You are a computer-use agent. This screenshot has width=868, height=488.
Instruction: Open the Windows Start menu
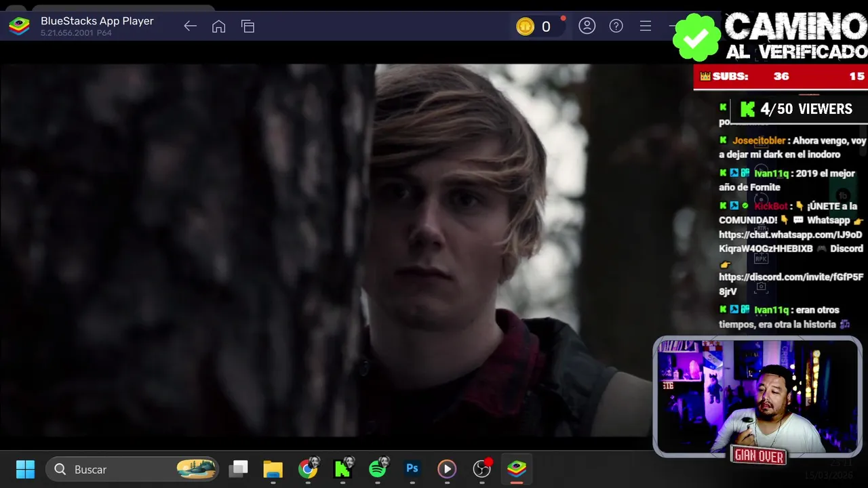pos(25,469)
